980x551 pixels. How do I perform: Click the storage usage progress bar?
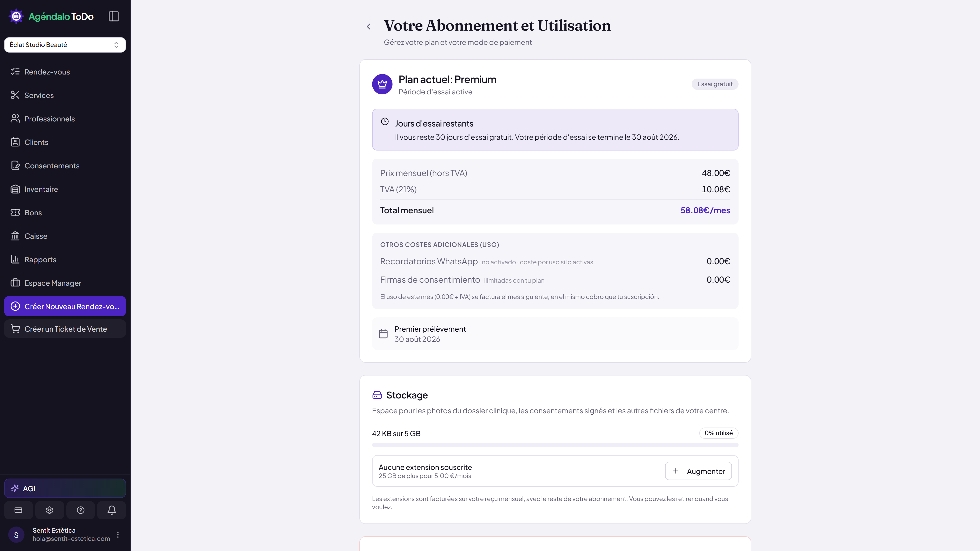[x=555, y=445]
